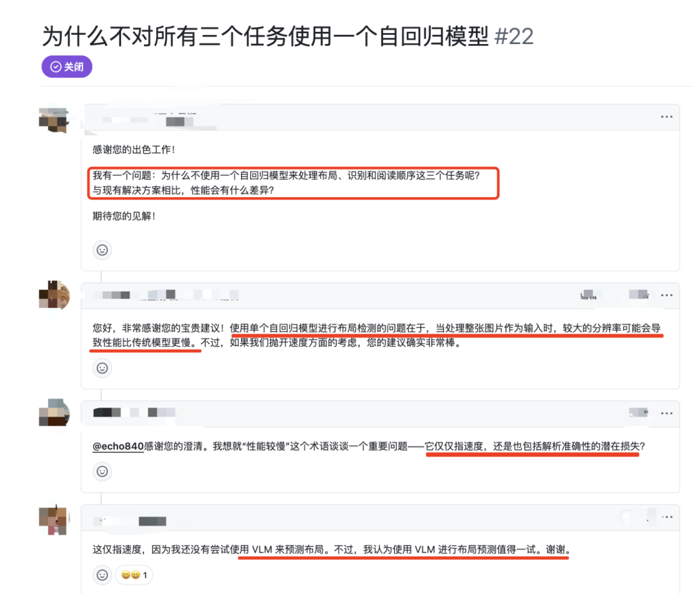Viewport: 700px width, 604px height.
Task: Click the blurred role badge on second comment
Action: (639, 295)
